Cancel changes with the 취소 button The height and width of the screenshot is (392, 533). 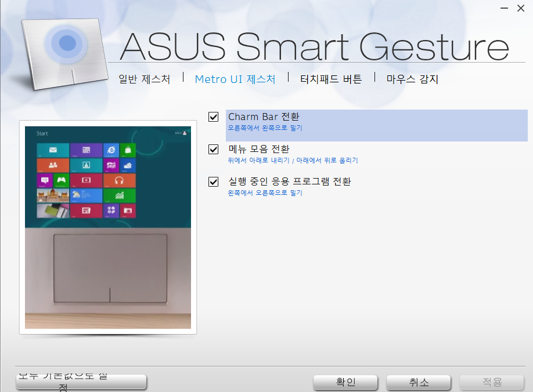[x=419, y=382]
